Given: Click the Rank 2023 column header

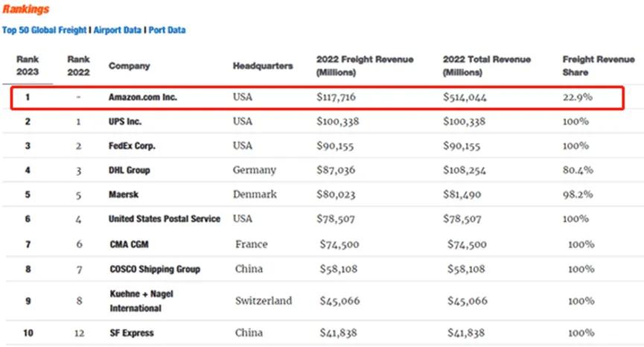Looking at the screenshot, I should coord(28,66).
